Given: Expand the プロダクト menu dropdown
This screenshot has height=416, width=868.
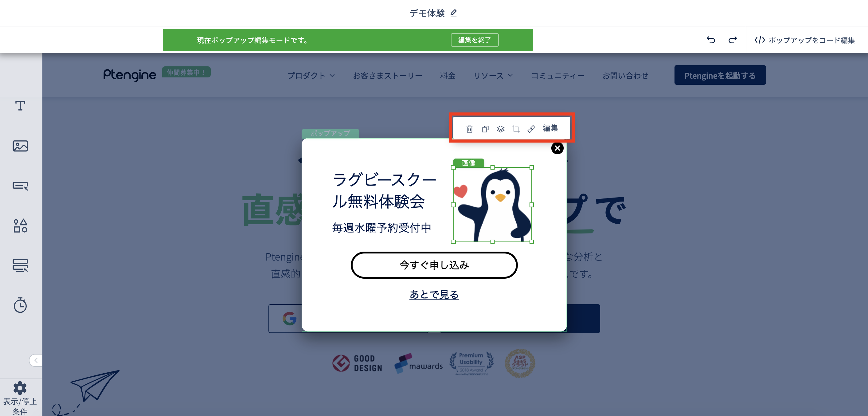Looking at the screenshot, I should click(x=311, y=76).
